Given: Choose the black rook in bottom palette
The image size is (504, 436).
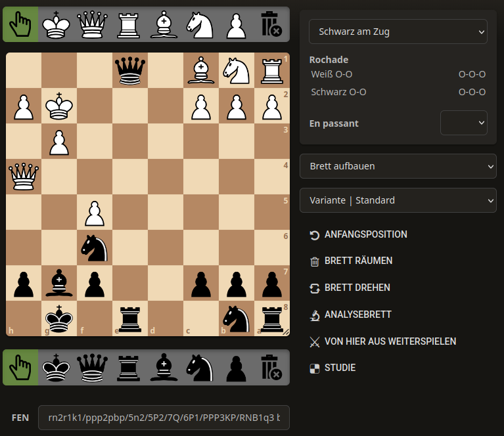Looking at the screenshot, I should 127,367.
